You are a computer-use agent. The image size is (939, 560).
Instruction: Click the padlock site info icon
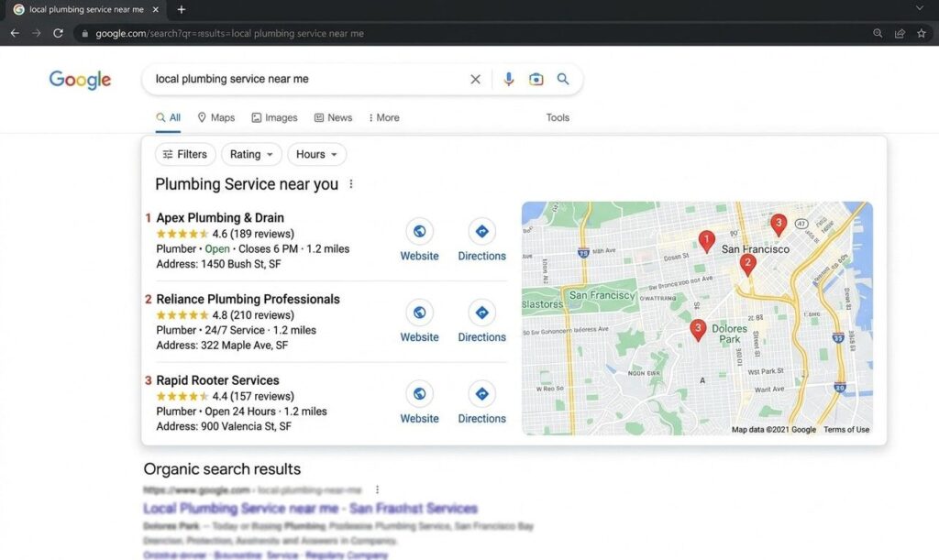coord(84,34)
